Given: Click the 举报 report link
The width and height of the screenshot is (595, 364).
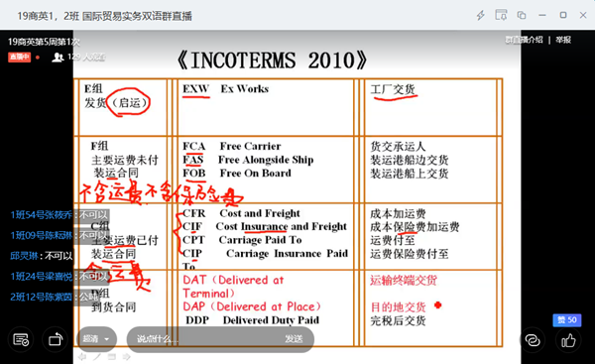Looking at the screenshot, I should coord(563,40).
